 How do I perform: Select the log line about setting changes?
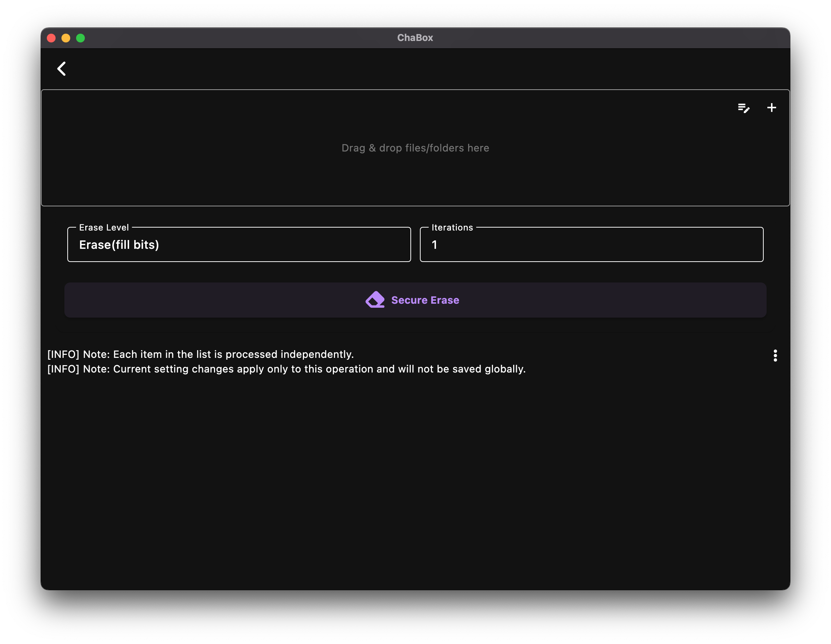coord(286,369)
